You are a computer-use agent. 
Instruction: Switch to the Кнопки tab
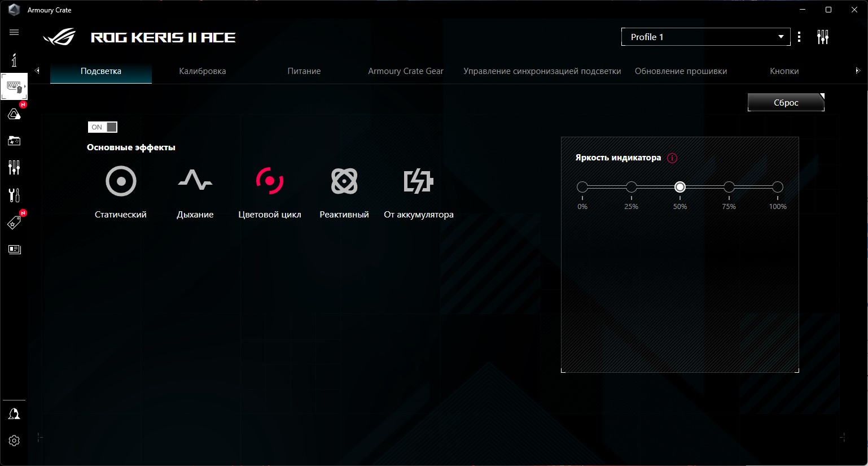point(784,71)
